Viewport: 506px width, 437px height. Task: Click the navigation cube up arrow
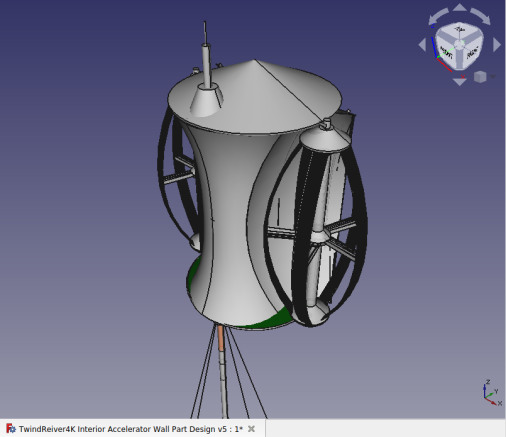click(x=459, y=7)
